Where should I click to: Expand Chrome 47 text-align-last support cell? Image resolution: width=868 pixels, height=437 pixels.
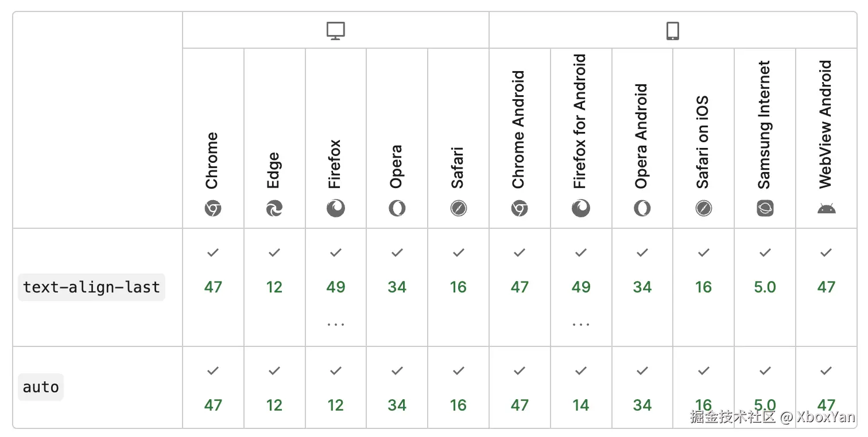click(213, 287)
